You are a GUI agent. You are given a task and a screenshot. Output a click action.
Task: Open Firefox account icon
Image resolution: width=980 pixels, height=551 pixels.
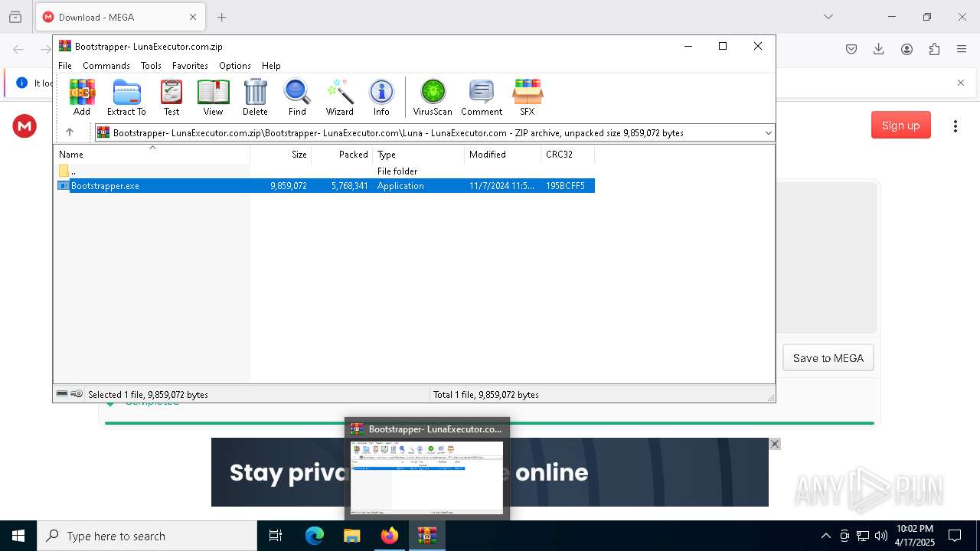point(906,49)
